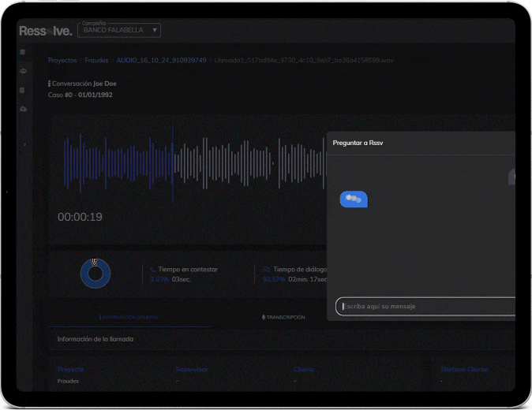The image size is (532, 410).
Task: Open the Compañía BANCO FALABELLA dropdown
Action: point(120,30)
